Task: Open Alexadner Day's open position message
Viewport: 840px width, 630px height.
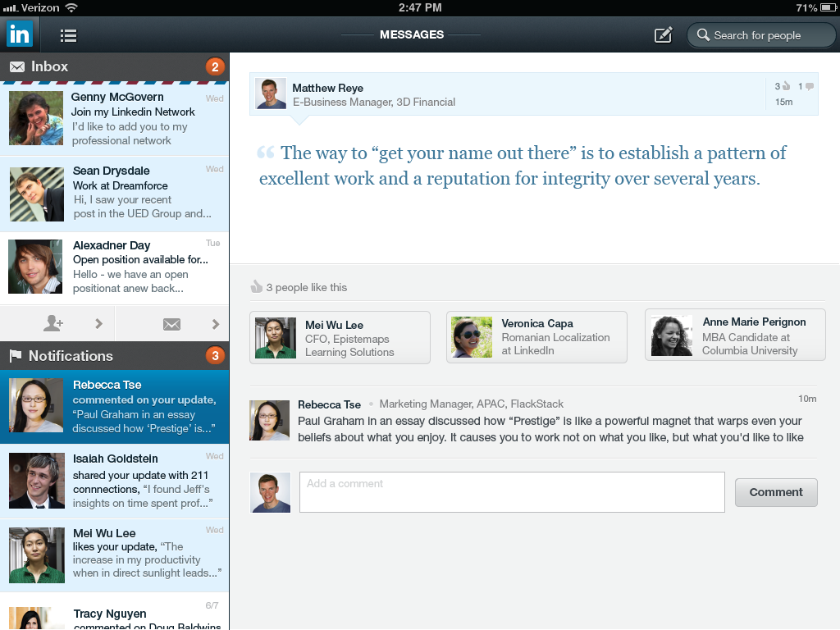Action: pyautogui.click(x=115, y=268)
